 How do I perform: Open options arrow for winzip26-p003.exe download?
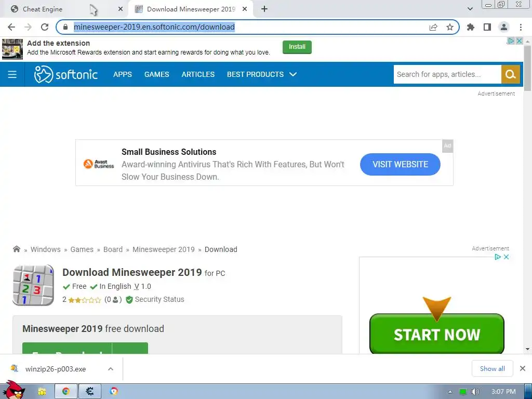111,369
